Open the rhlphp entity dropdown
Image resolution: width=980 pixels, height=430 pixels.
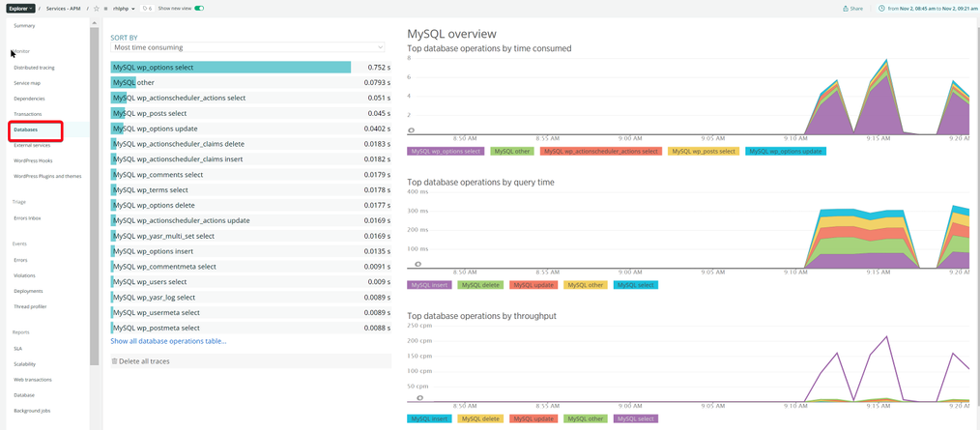coord(124,9)
